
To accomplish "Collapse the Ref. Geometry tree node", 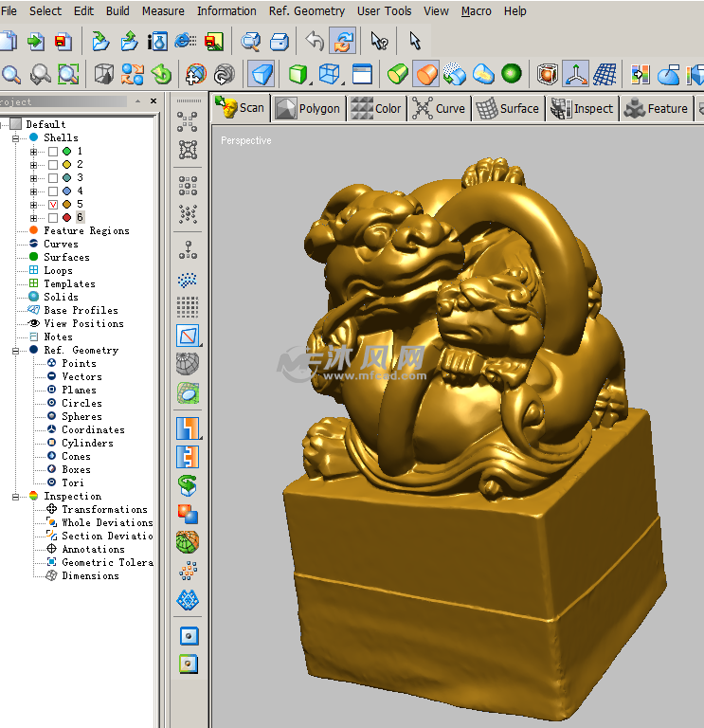I will click(16, 351).
